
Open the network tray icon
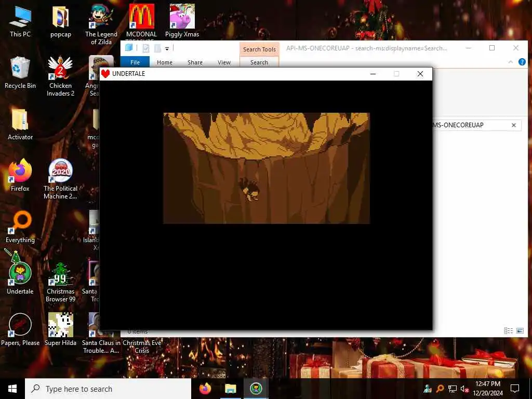453,389
